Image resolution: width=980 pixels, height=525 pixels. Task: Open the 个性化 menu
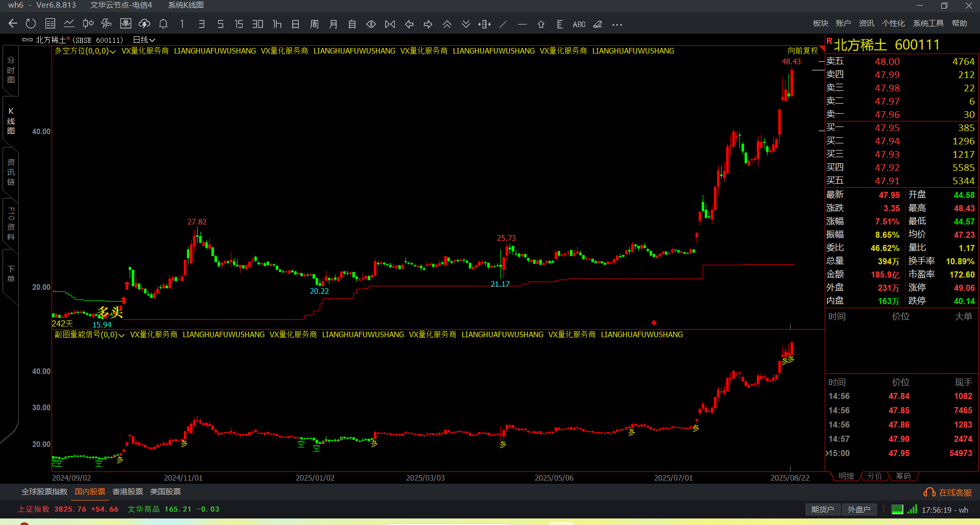pos(893,23)
